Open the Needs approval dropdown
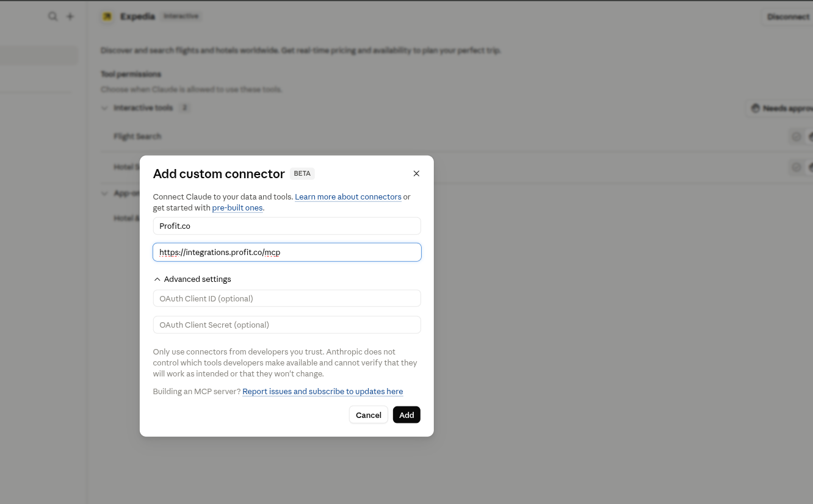813x504 pixels. pos(780,109)
